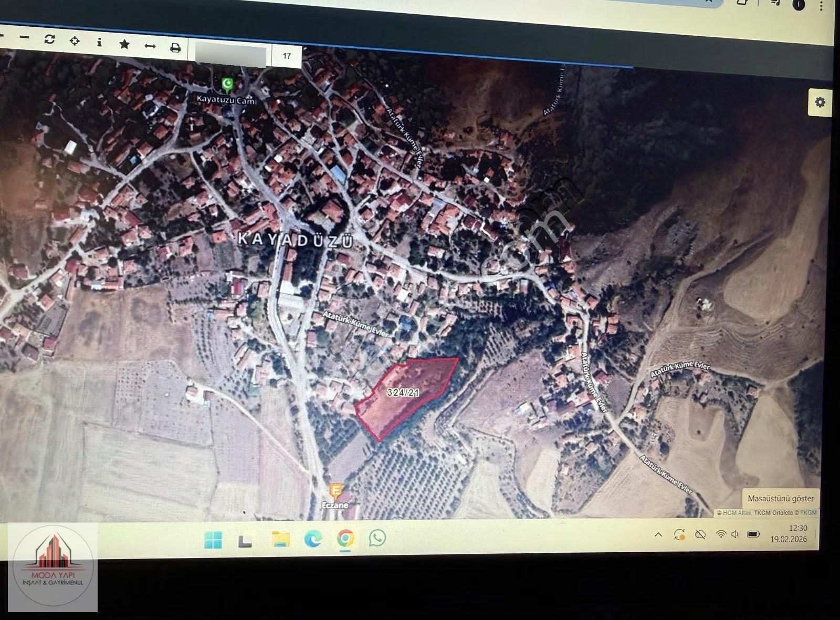This screenshot has height=620, width=840.
Task: Click the sync update tray icon
Action: pyautogui.click(x=679, y=535)
